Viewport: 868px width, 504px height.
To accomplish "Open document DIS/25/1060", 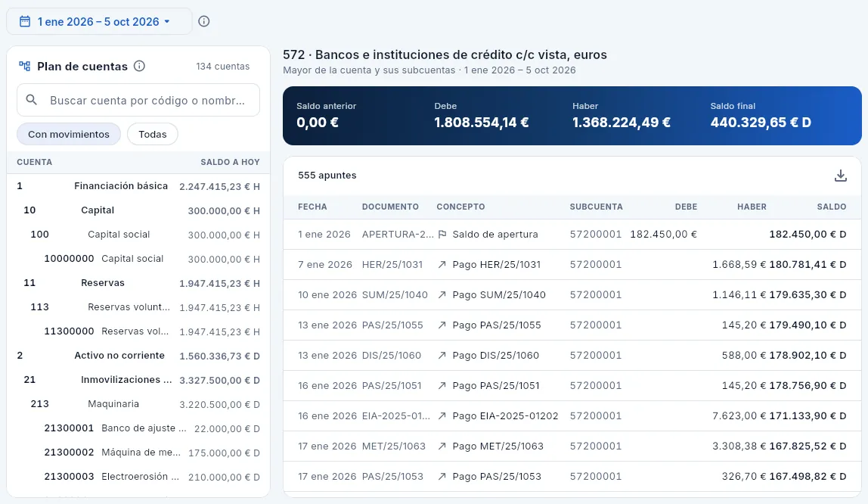I will tap(392, 356).
